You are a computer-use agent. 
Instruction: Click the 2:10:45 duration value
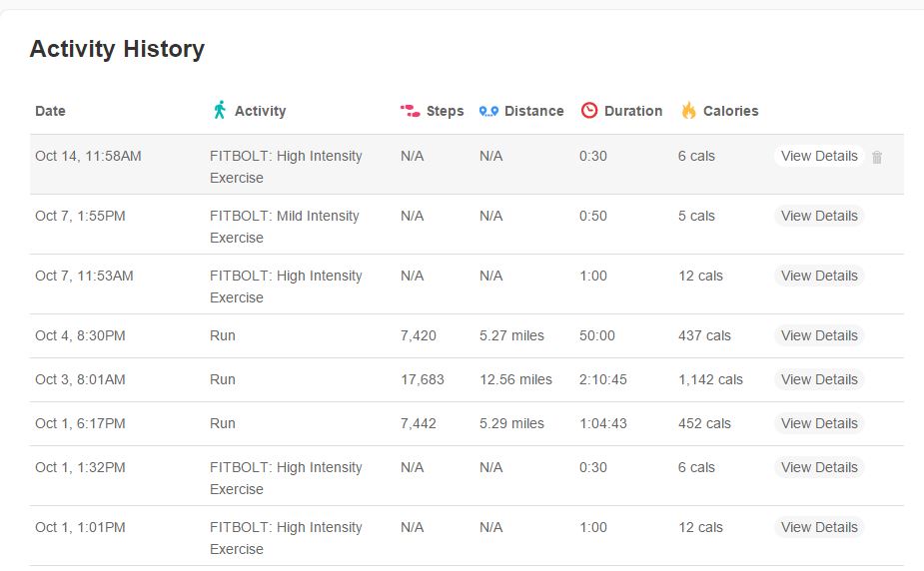coord(602,379)
